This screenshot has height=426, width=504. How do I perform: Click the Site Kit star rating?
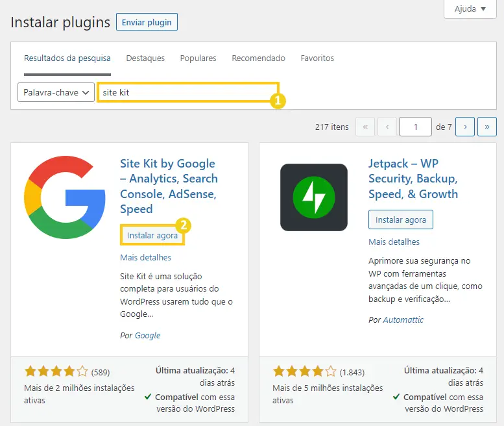coord(56,371)
